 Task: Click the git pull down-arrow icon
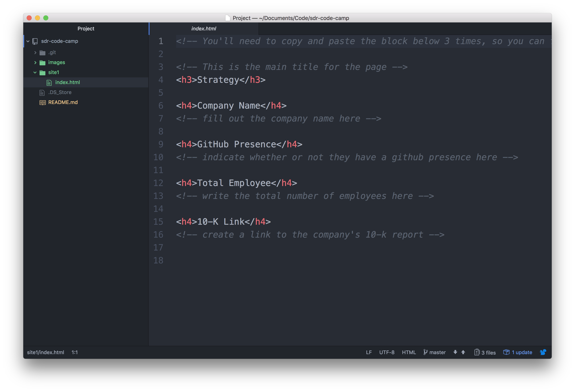455,352
